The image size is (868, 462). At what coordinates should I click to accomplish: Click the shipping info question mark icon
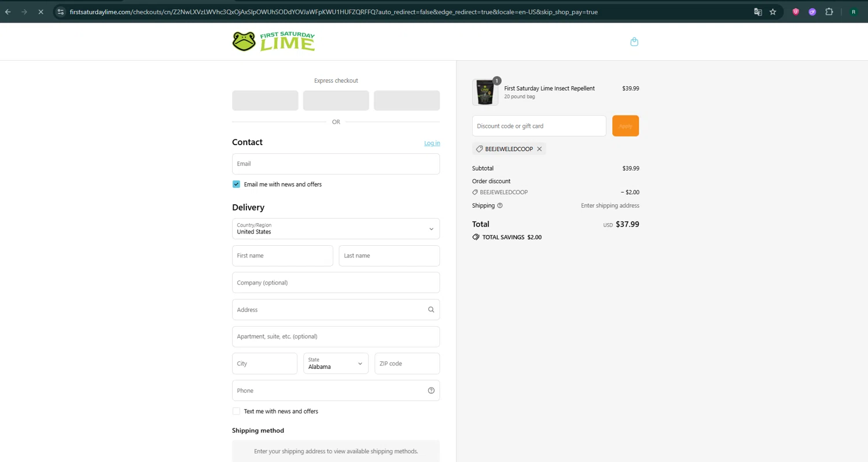pyautogui.click(x=500, y=205)
